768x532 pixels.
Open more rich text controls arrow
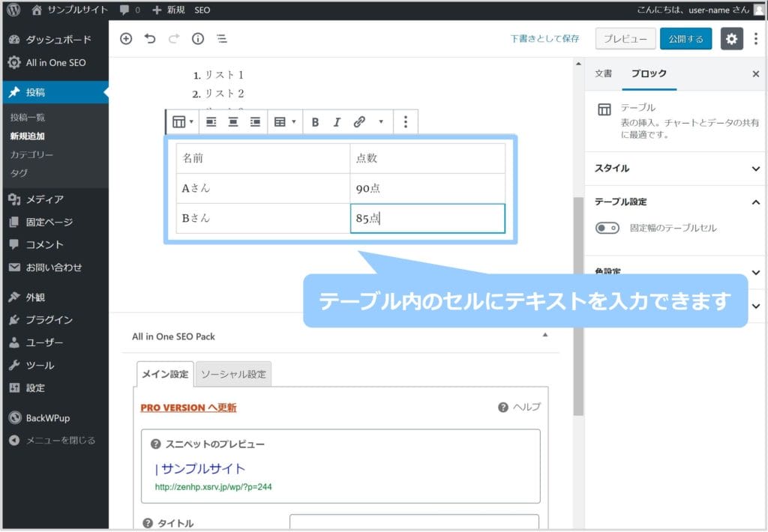pyautogui.click(x=381, y=122)
